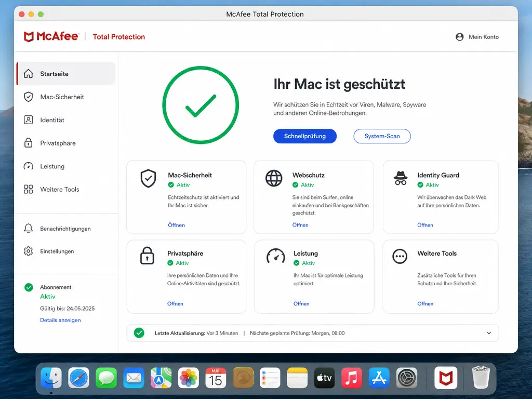Open Mein Konto
Viewport: 532px width, 399px height.
tap(477, 37)
